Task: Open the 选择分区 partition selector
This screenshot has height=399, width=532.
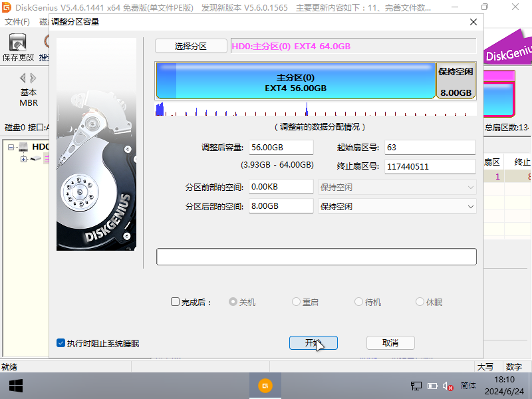Action: point(191,46)
